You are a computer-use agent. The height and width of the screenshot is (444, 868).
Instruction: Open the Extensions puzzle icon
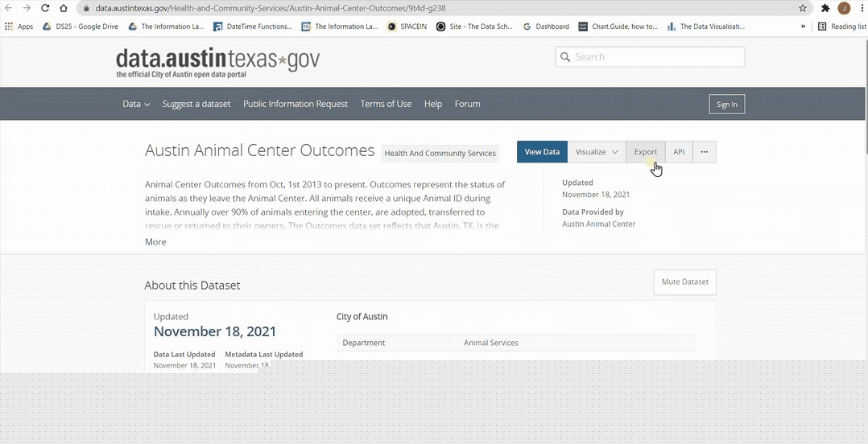pos(825,8)
